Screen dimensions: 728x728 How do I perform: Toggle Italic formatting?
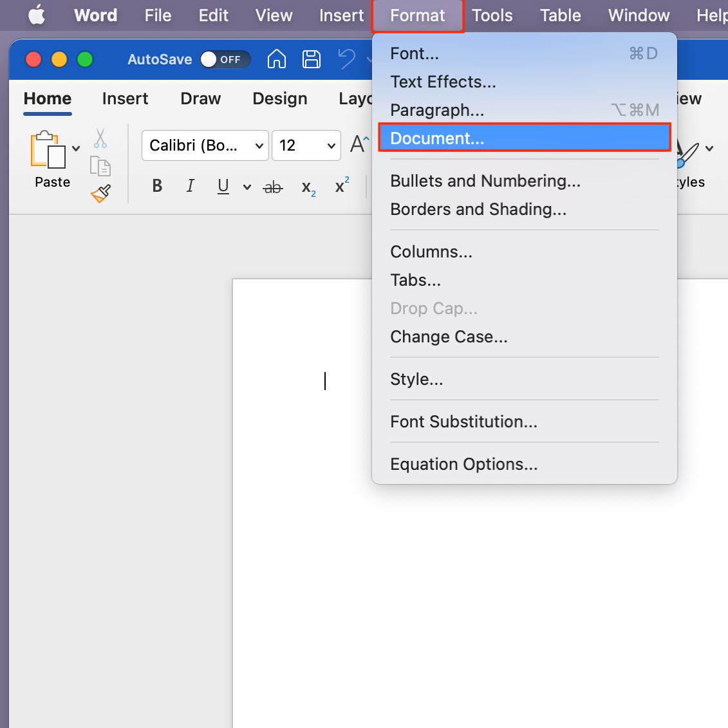(x=190, y=187)
